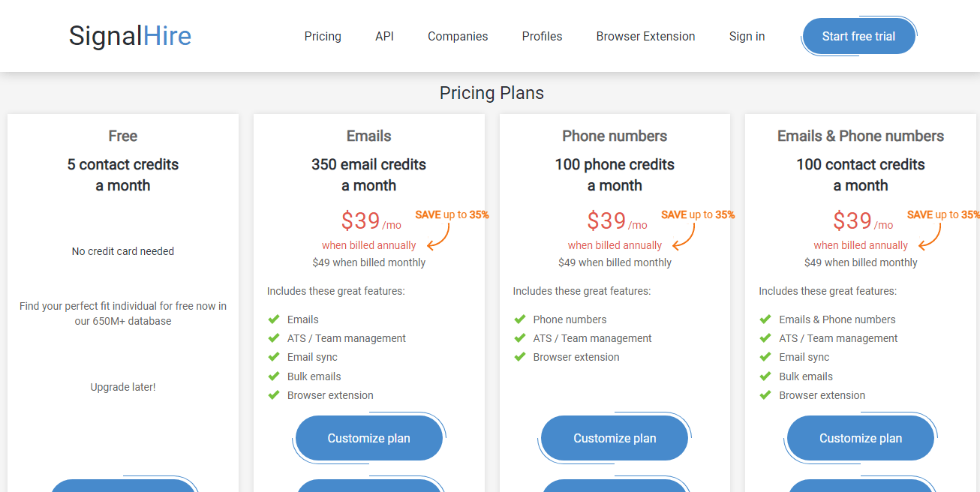Screen dimensions: 980x492
Task: Click the Sign in link
Action: tap(747, 36)
